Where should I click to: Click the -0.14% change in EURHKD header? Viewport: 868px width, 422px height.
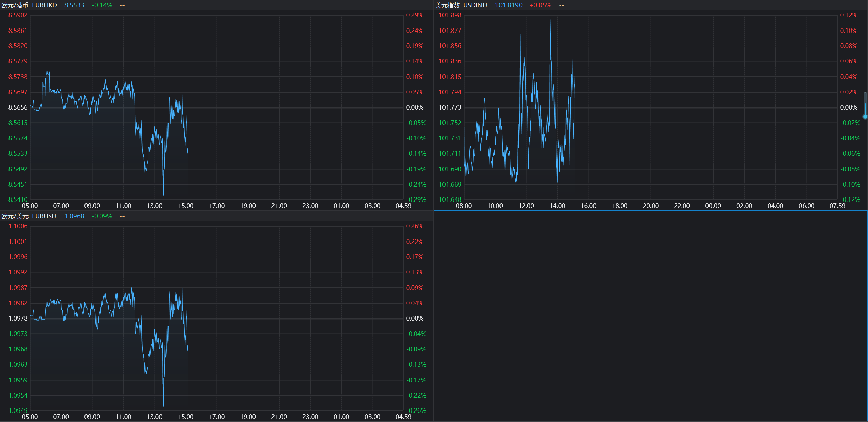tap(102, 5)
